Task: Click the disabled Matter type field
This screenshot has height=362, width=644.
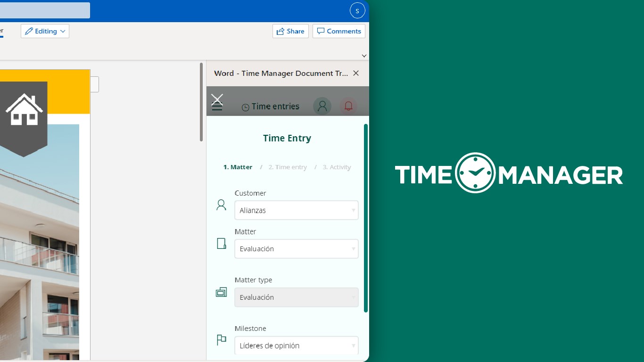Action: point(297,297)
